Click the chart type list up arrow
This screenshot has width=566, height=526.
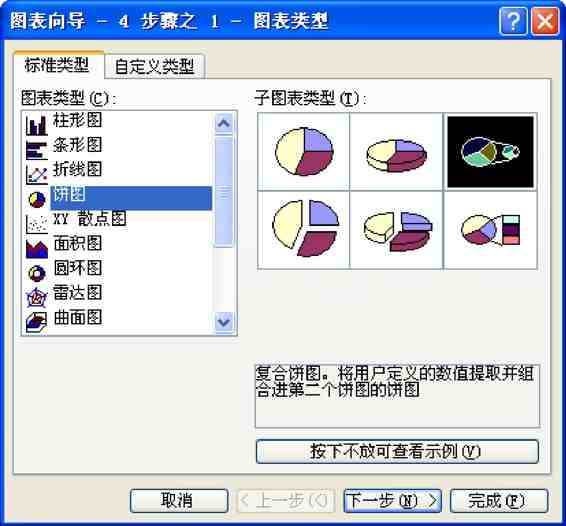point(224,123)
